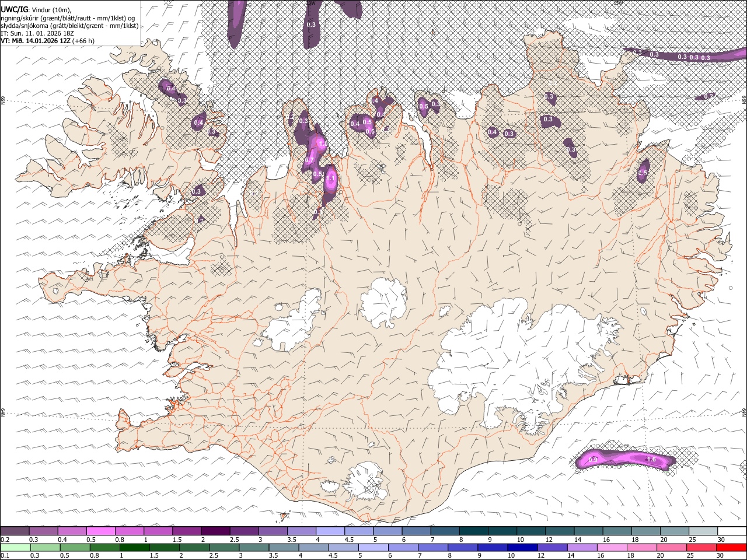Click the blue-gray 4 swatch, lower legend
Screen dimensions: 747x560
click(x=313, y=547)
